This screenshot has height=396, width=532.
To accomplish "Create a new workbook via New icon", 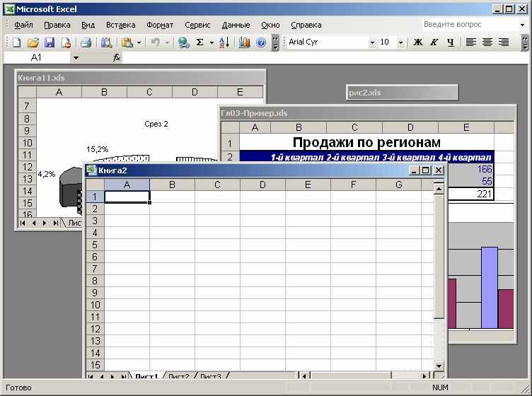I will (16, 42).
